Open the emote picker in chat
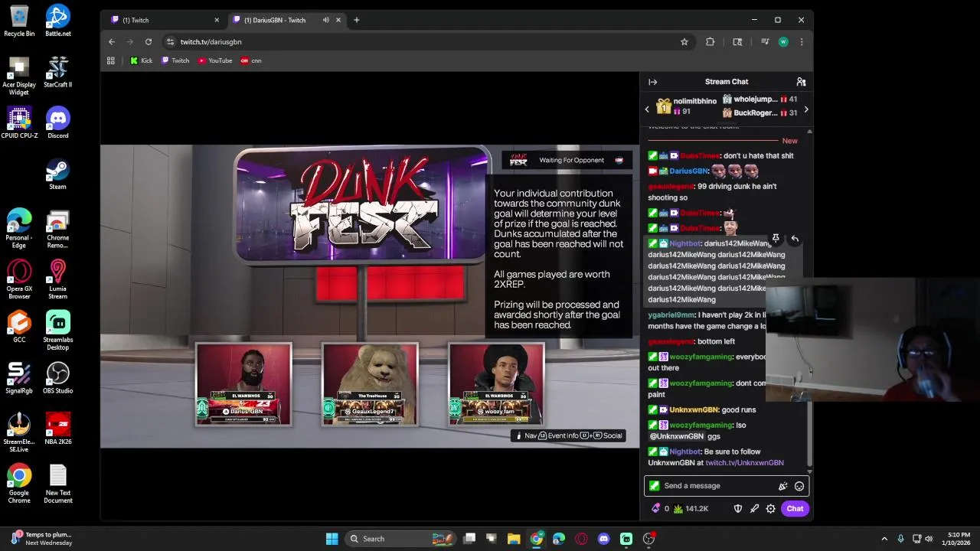The width and height of the screenshot is (980, 551). click(799, 486)
